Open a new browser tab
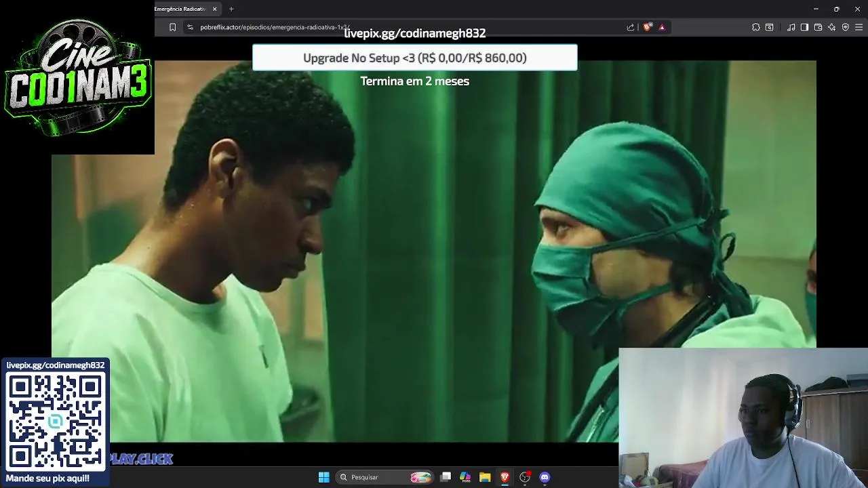The image size is (868, 488). click(x=231, y=9)
